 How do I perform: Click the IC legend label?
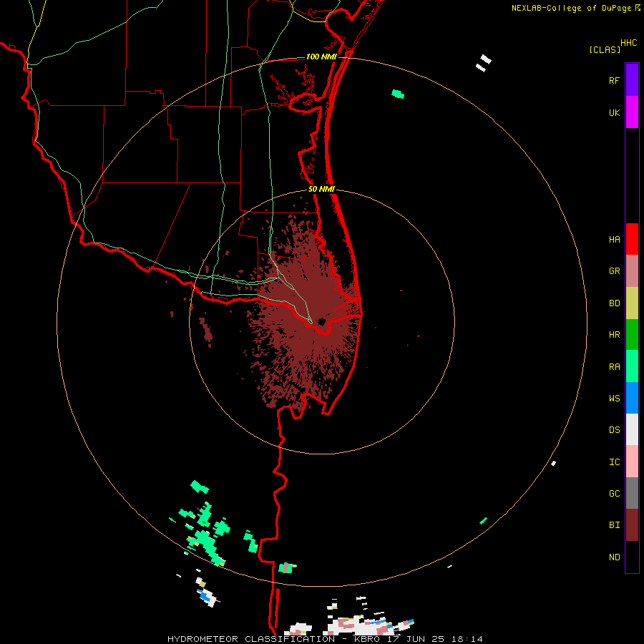pos(614,462)
